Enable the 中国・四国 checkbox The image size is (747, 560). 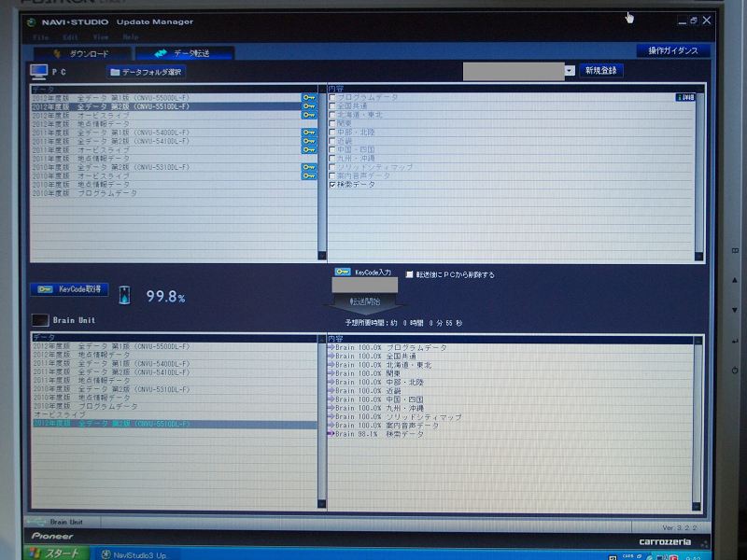[x=332, y=149]
